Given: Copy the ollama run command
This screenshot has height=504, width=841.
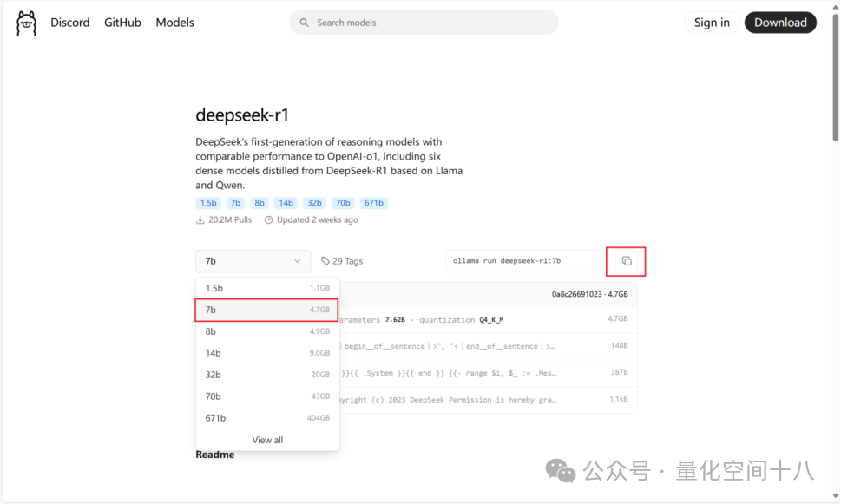Looking at the screenshot, I should [627, 261].
